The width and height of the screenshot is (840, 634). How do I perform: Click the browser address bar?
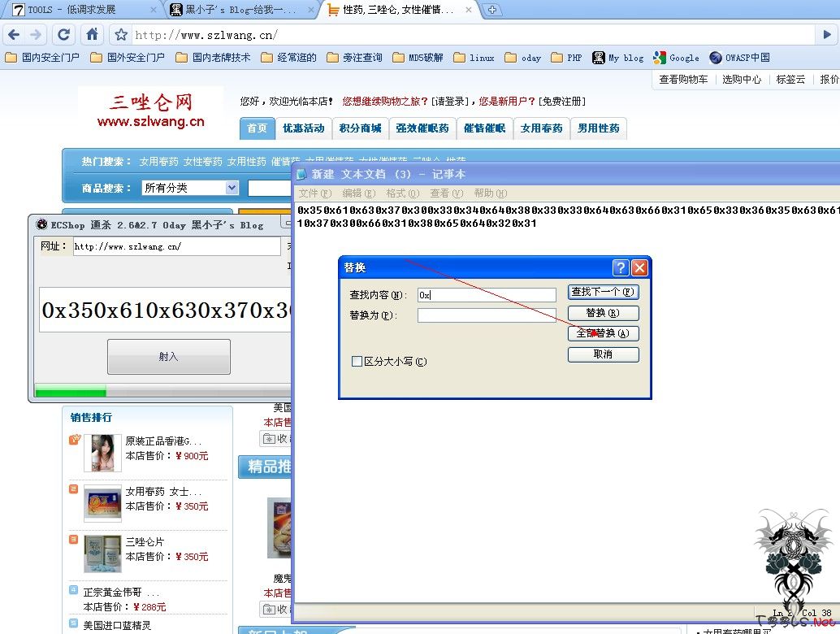coord(471,35)
